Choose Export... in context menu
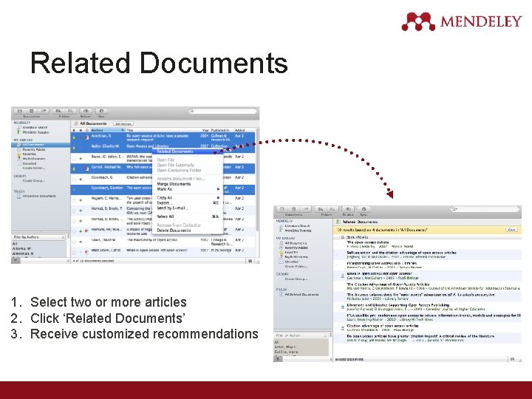The image size is (532, 399). click(188, 202)
